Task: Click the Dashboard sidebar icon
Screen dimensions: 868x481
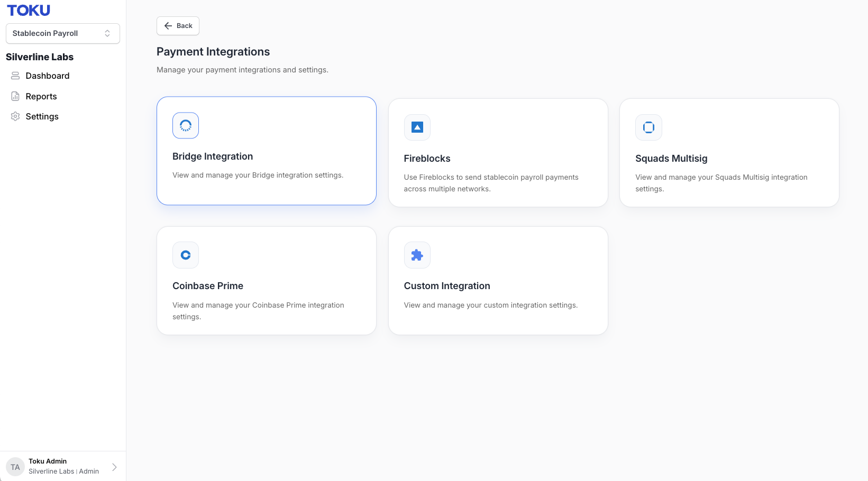Action: point(15,76)
